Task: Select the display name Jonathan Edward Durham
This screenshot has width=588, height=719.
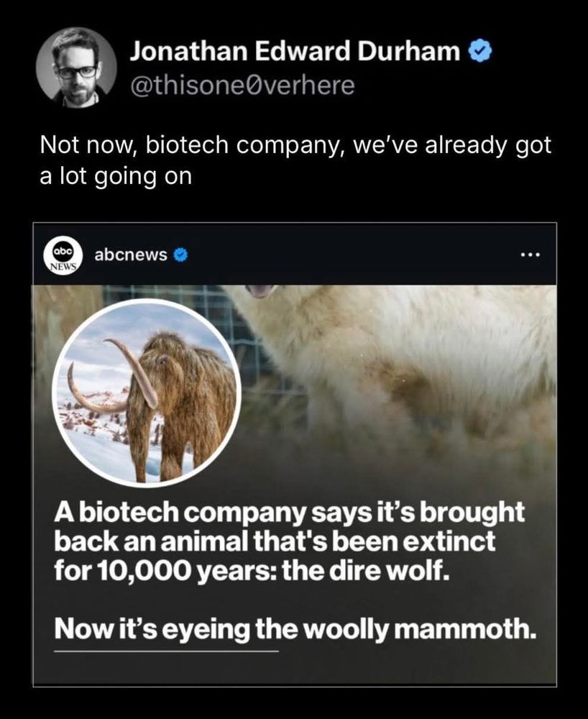Action: (295, 51)
